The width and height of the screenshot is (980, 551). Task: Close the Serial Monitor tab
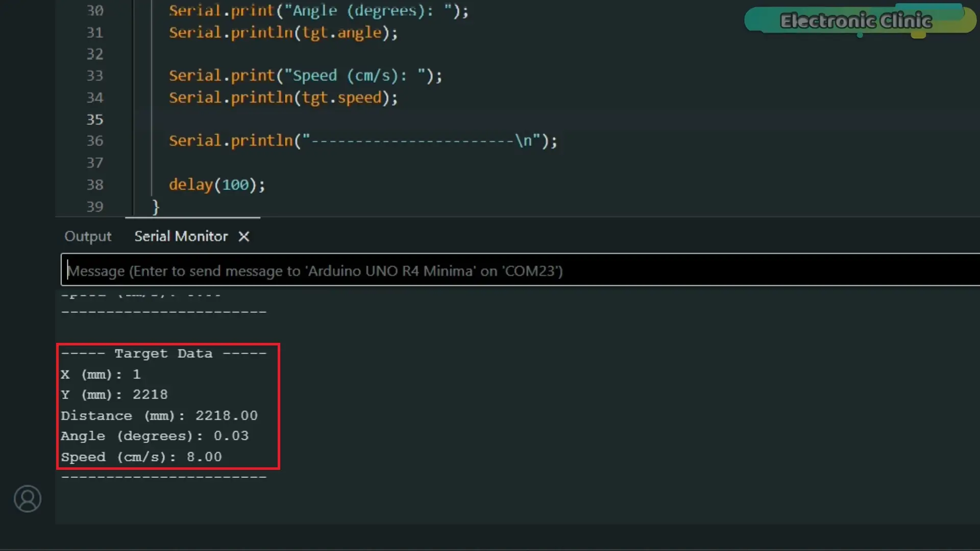pyautogui.click(x=244, y=236)
